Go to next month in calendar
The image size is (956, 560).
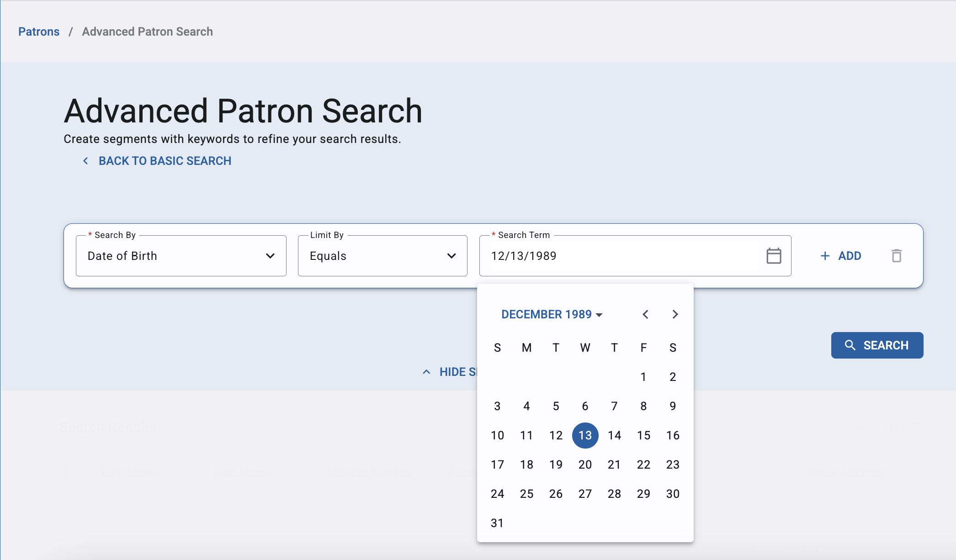[675, 314]
